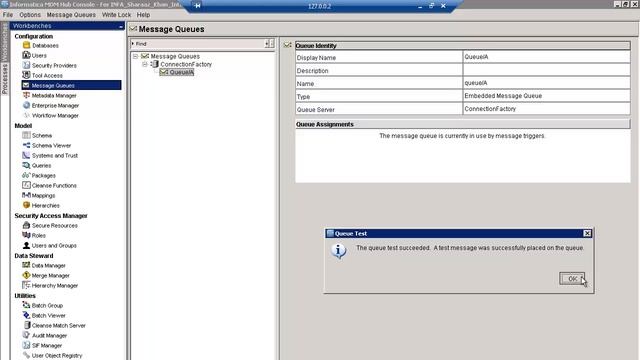Open the Security Providers icon

pos(27,65)
